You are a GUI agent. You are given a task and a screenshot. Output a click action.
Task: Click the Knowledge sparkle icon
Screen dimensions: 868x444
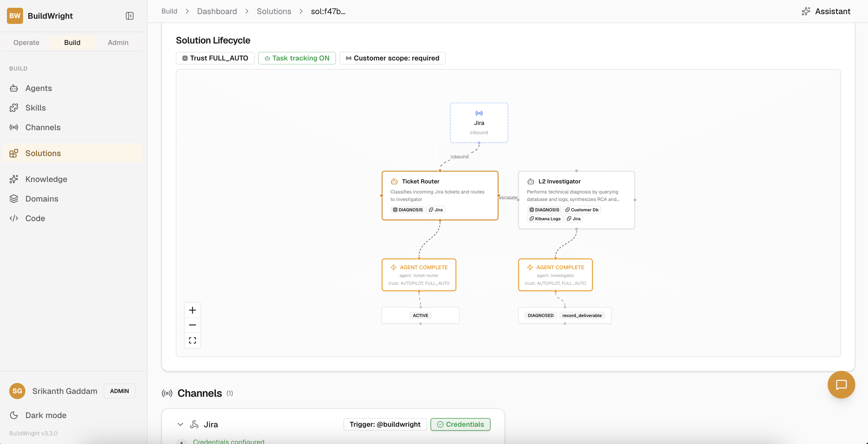(x=14, y=179)
